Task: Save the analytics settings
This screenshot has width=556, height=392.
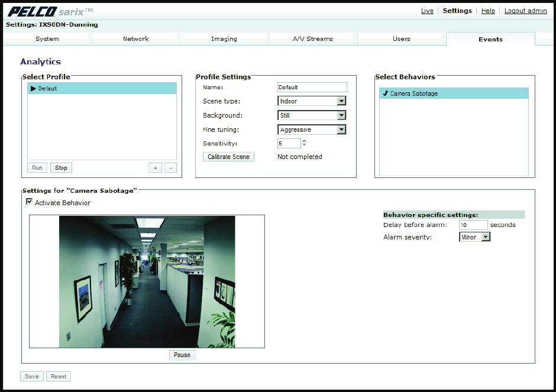Action: (x=32, y=377)
